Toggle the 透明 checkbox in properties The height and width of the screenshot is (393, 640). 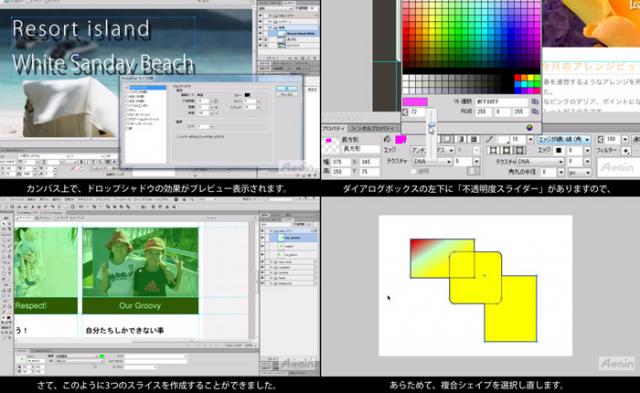[414, 171]
